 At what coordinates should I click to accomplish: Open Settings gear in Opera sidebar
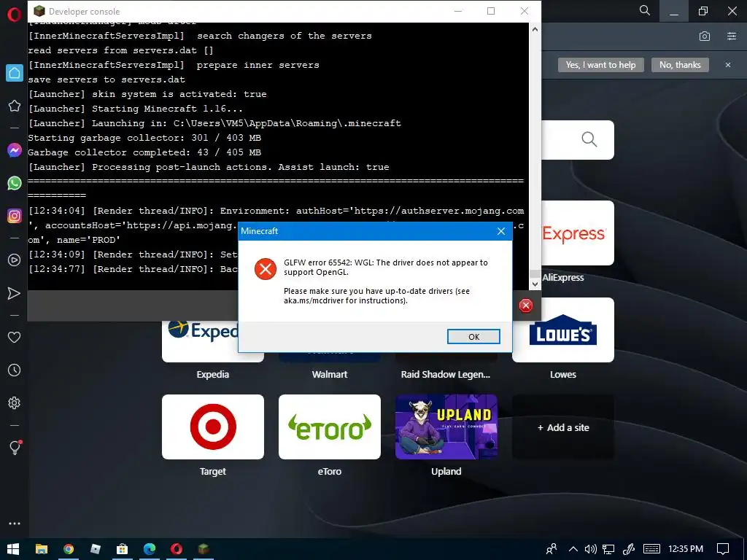[15, 402]
